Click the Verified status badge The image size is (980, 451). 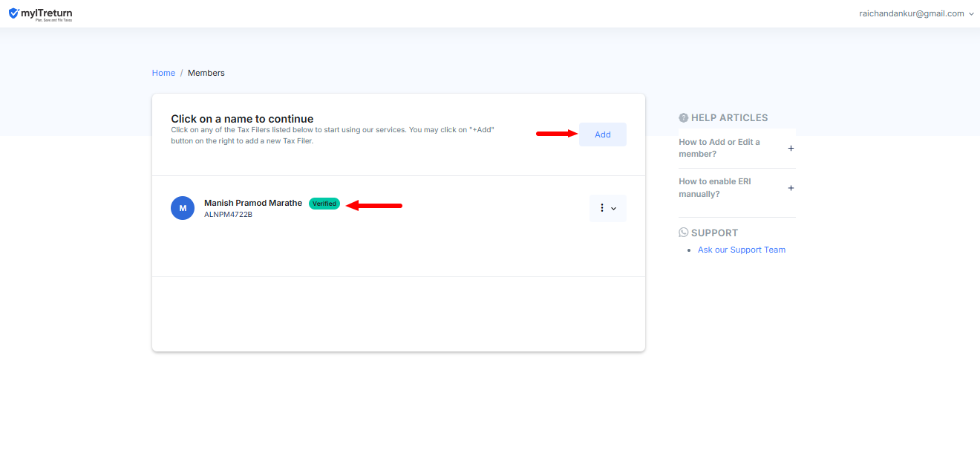(324, 204)
